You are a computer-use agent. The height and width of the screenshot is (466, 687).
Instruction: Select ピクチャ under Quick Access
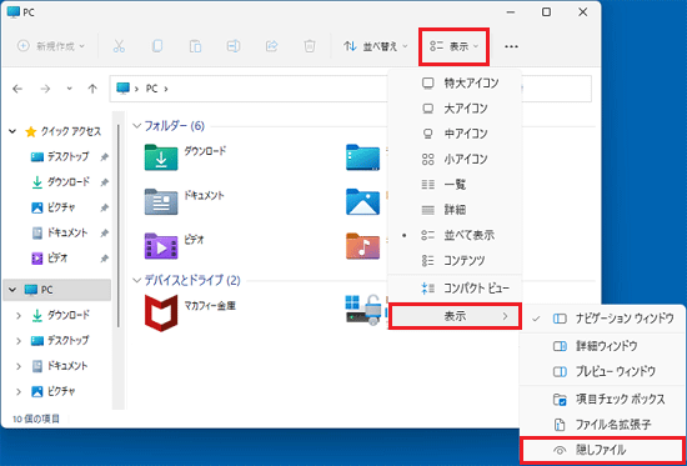[60, 208]
